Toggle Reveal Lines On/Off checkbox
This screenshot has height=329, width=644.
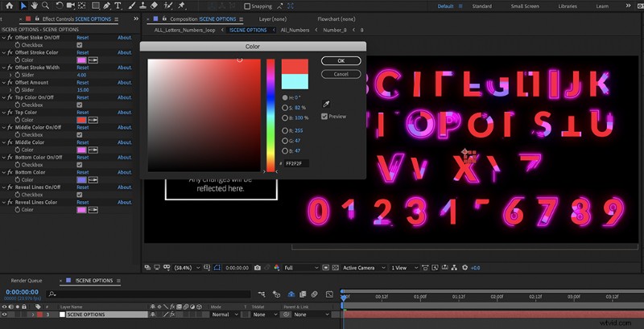(79, 195)
